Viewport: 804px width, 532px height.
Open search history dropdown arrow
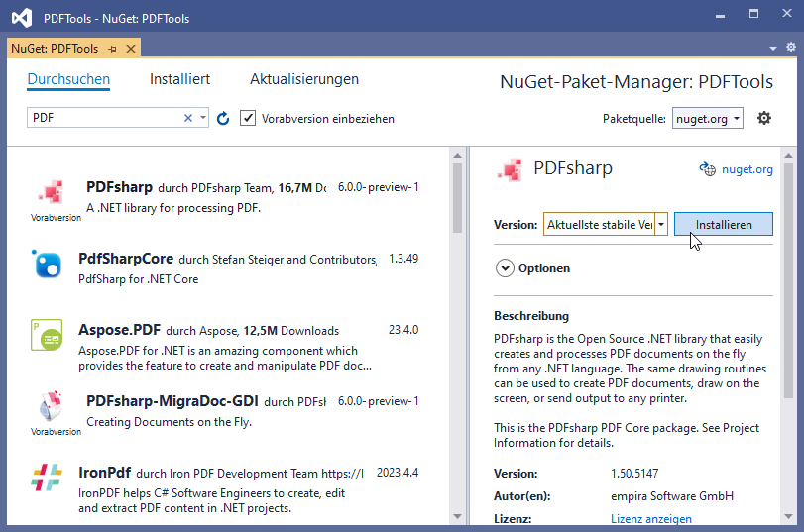pyautogui.click(x=203, y=118)
